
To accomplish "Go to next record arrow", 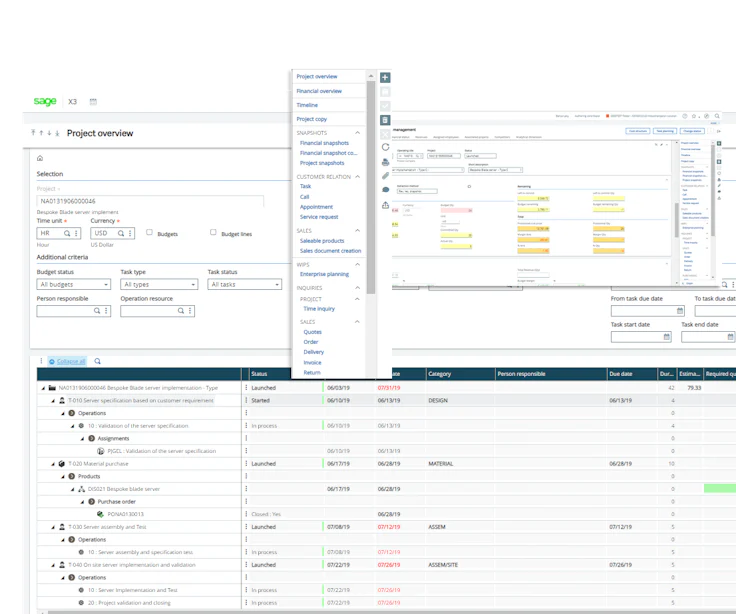I will 49,133.
